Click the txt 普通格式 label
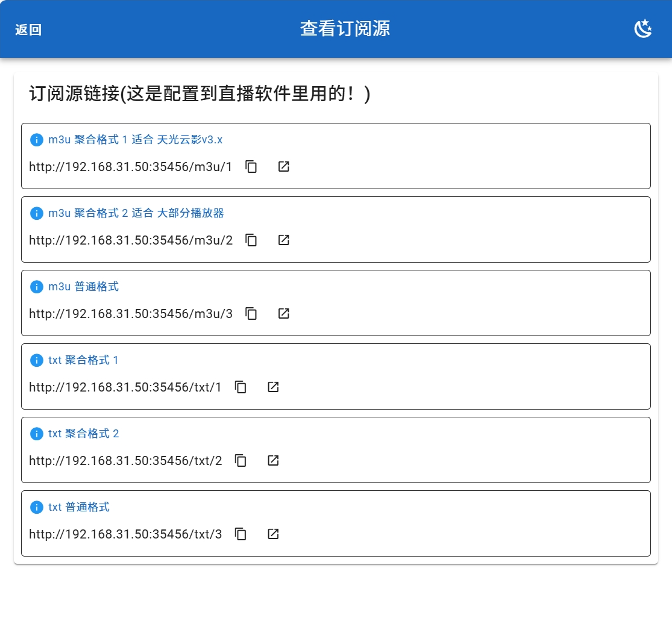 (79, 507)
